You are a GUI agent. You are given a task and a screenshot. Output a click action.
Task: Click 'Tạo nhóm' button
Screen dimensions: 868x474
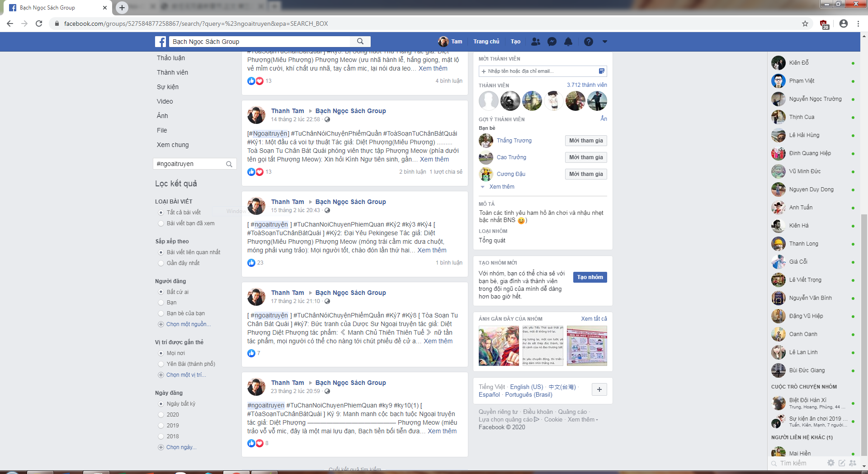click(590, 277)
